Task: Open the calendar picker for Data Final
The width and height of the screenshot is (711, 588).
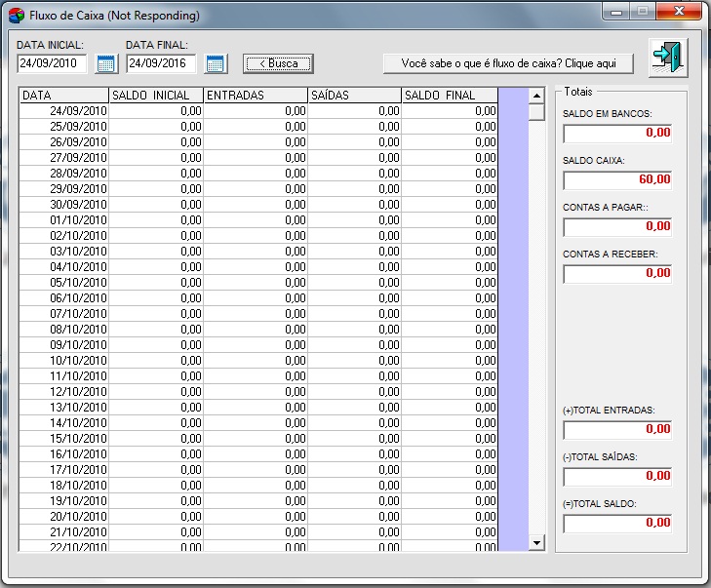Action: coord(216,64)
